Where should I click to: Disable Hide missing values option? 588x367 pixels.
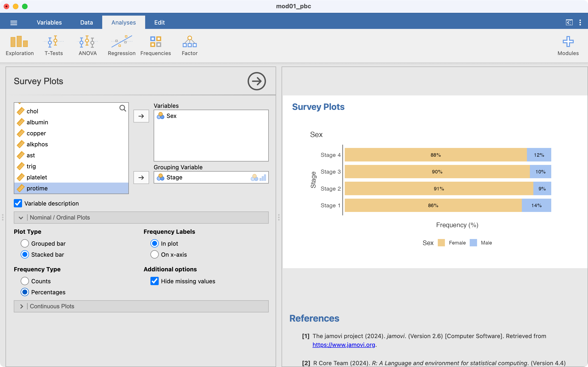[x=155, y=281]
